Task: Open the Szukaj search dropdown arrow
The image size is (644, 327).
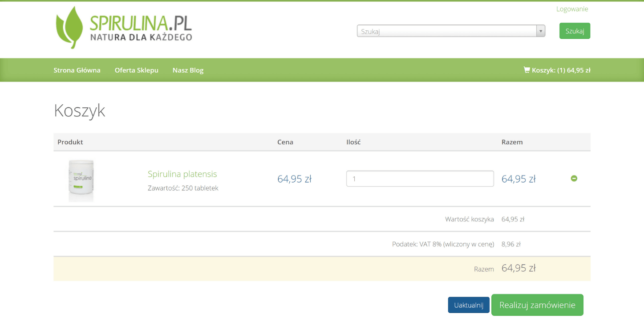Action: [540, 31]
